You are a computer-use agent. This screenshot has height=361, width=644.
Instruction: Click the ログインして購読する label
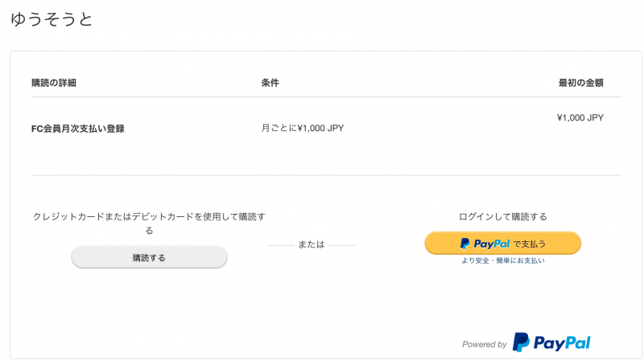point(502,216)
